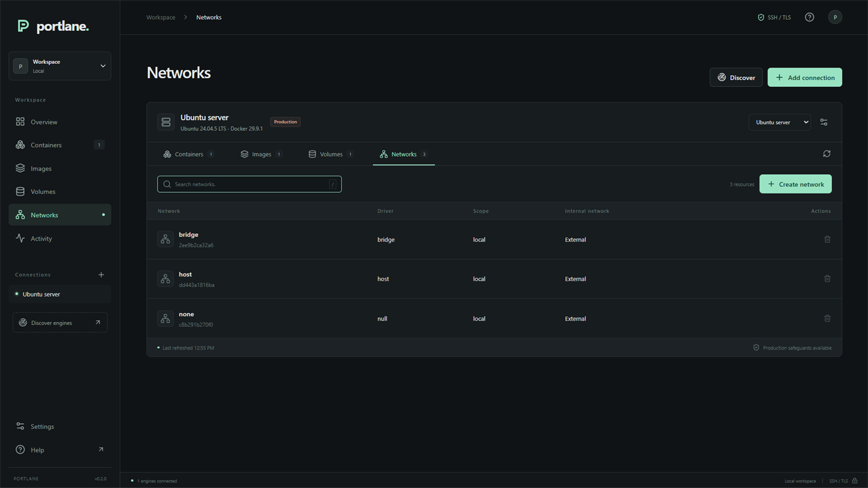The height and width of the screenshot is (488, 868).
Task: Open Settings in the sidebar
Action: (60, 427)
